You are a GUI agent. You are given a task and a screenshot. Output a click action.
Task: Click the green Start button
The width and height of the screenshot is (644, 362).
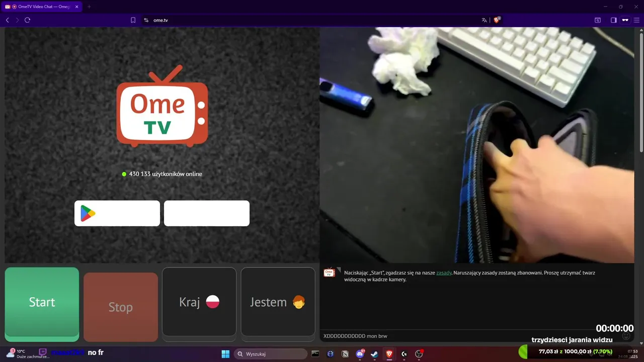(x=42, y=302)
